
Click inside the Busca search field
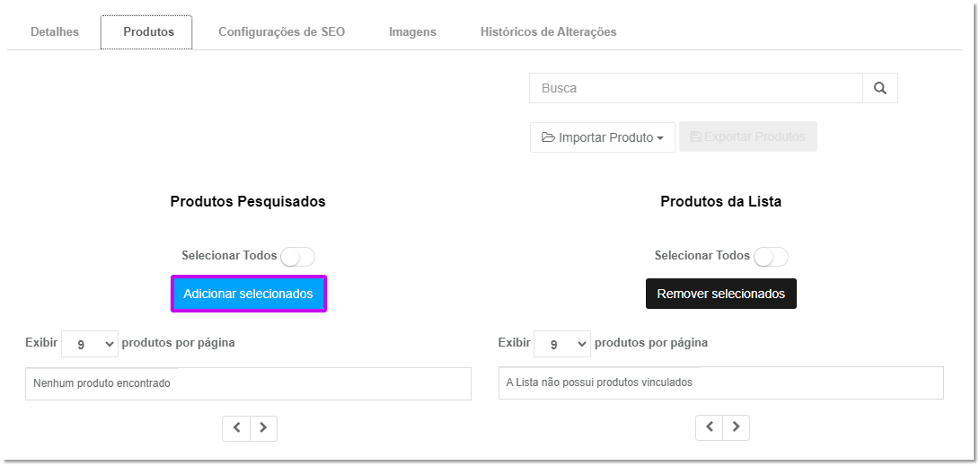(695, 88)
